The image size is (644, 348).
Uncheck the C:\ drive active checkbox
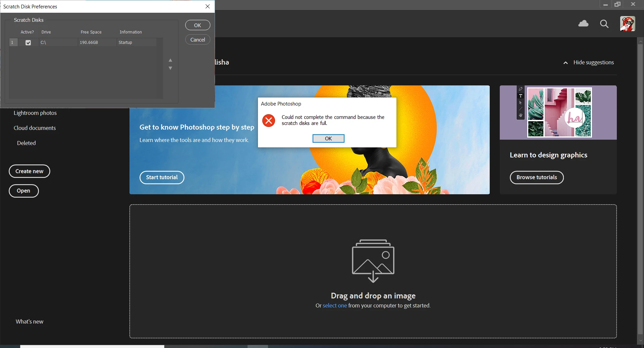(28, 43)
